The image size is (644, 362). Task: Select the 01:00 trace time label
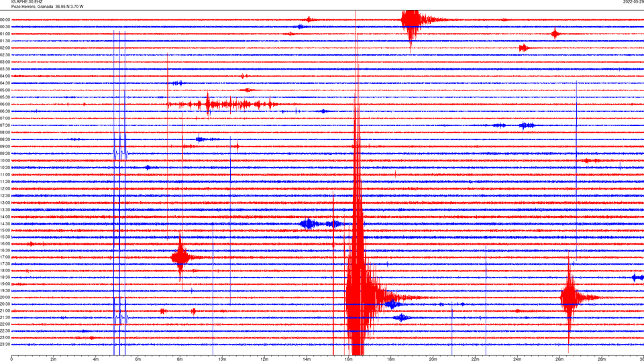pyautogui.click(x=5, y=34)
